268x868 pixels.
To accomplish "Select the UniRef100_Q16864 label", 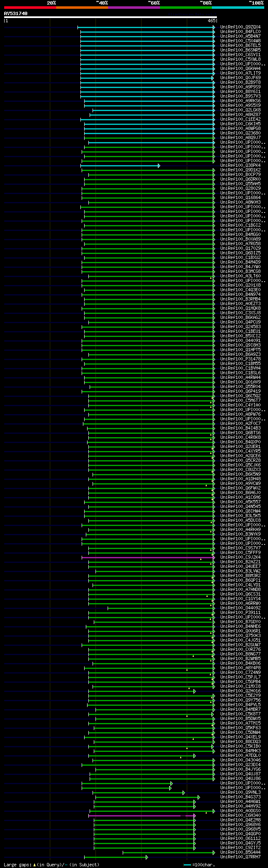I will coord(240,198).
